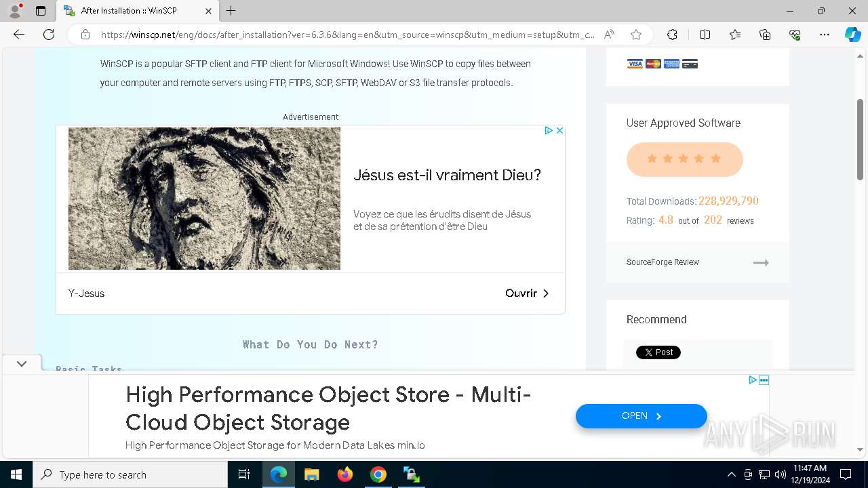
Task: Open Read aloud icon in address bar
Action: coord(609,35)
